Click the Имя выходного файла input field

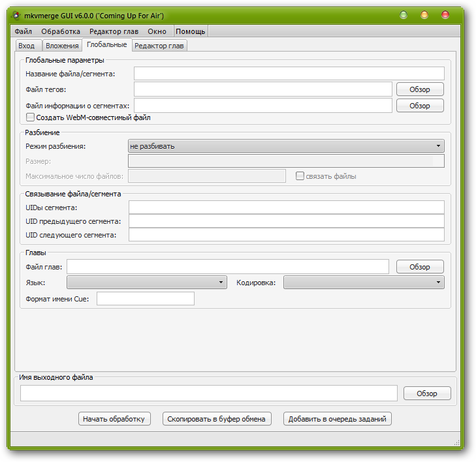209,393
